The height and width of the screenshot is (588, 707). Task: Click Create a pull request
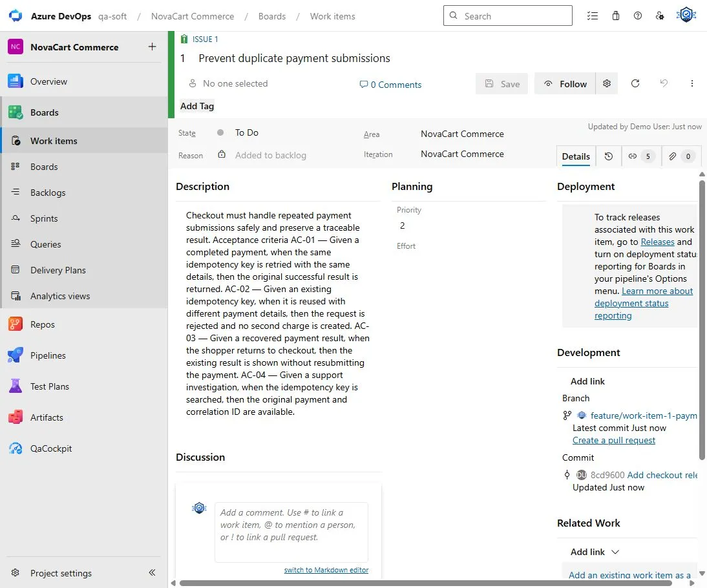tap(614, 440)
